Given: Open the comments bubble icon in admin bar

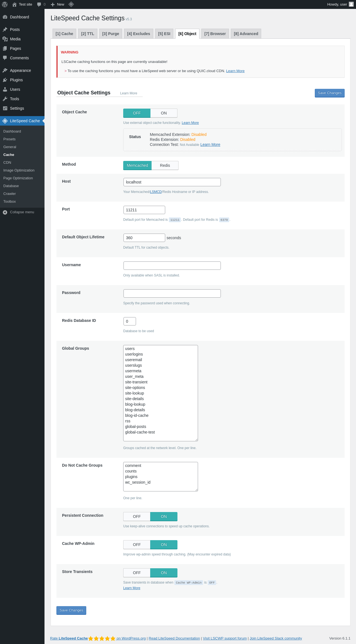Looking at the screenshot, I should tap(39, 4).
